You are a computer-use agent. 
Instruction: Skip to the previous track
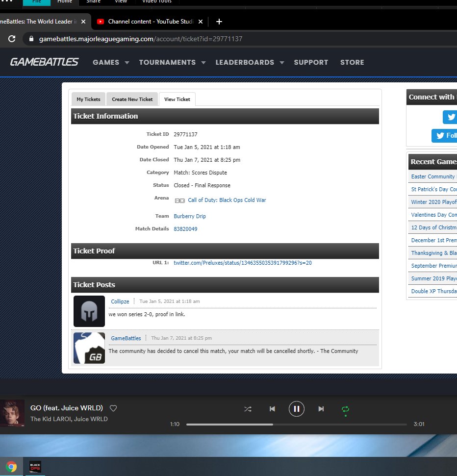[272, 409]
